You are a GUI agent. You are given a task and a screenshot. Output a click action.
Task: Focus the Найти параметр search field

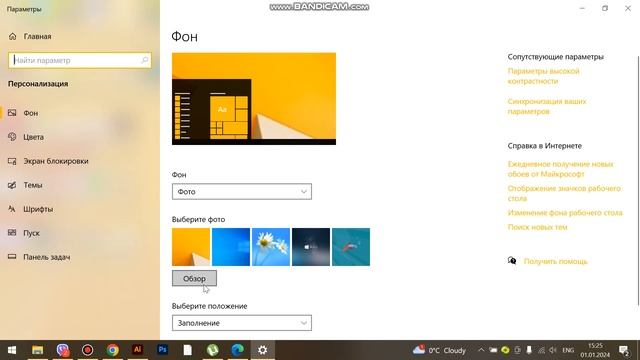(x=80, y=60)
